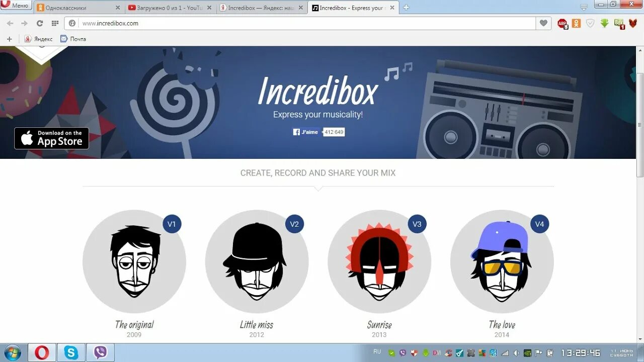Click the 412 649 like counter
The width and height of the screenshot is (644, 362).
click(334, 132)
